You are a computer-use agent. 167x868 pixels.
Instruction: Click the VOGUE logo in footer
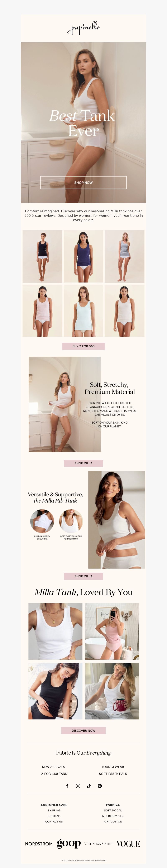[128, 843]
